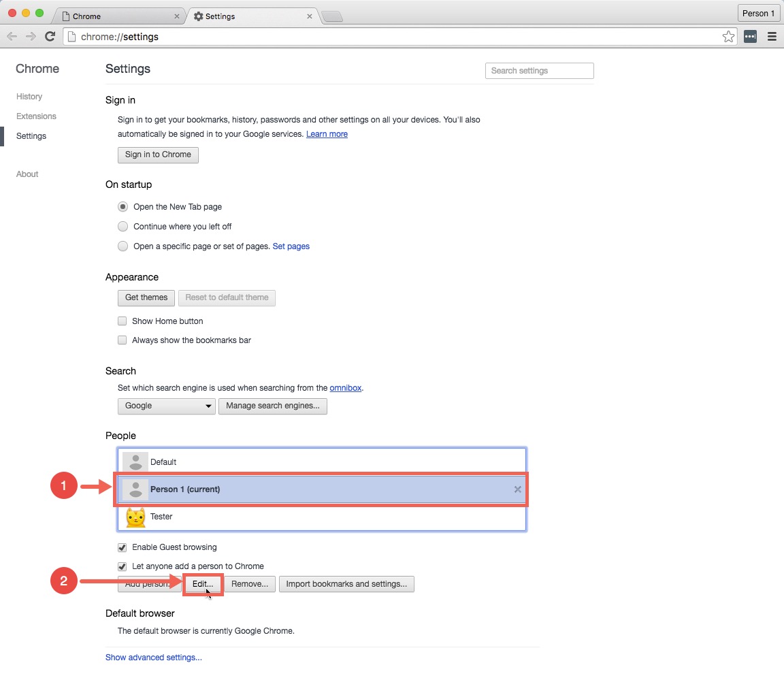
Task: Select the Default person row
Action: (322, 462)
